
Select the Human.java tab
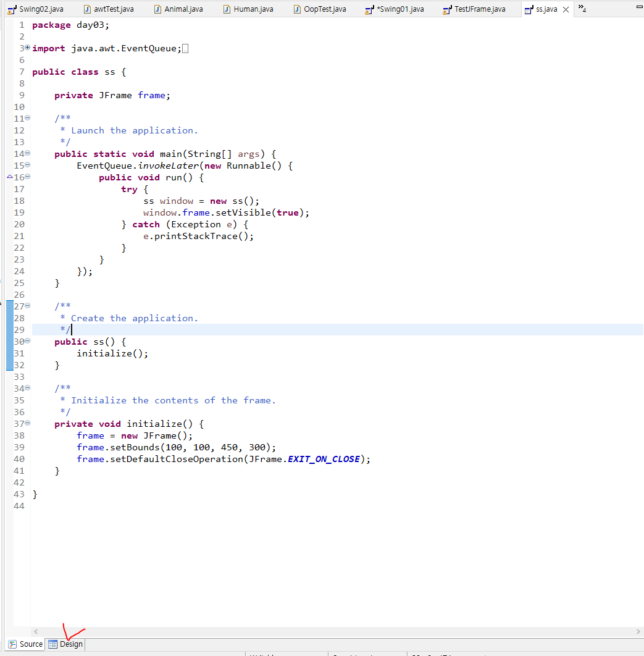pos(248,9)
